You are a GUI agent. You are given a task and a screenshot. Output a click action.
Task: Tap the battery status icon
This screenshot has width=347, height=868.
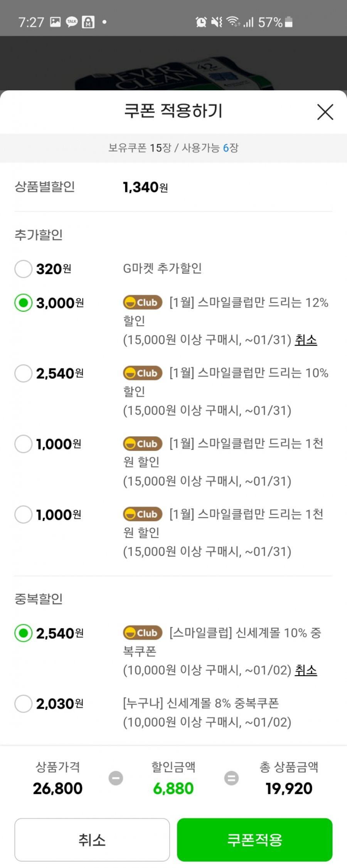click(288, 22)
